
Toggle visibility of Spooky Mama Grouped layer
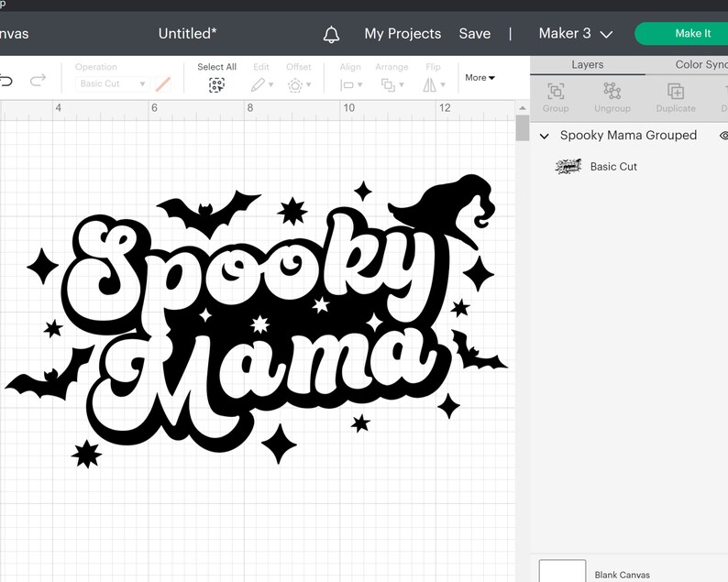pos(723,136)
